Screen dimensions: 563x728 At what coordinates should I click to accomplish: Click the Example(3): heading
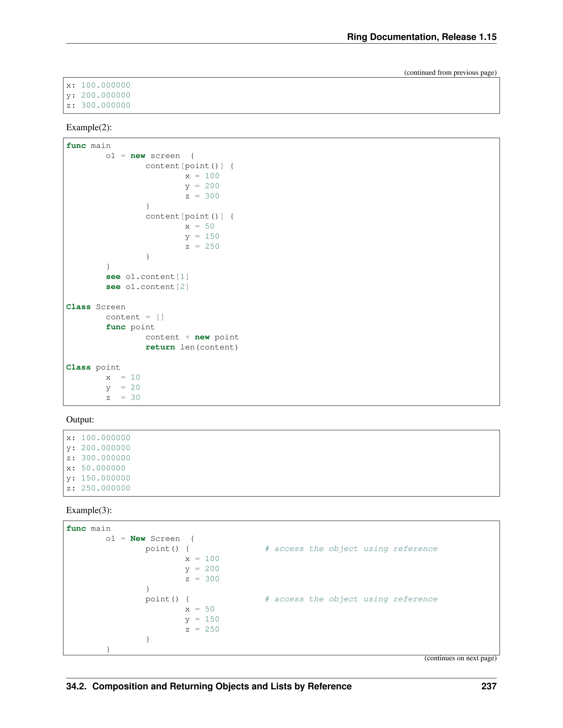point(89,510)
